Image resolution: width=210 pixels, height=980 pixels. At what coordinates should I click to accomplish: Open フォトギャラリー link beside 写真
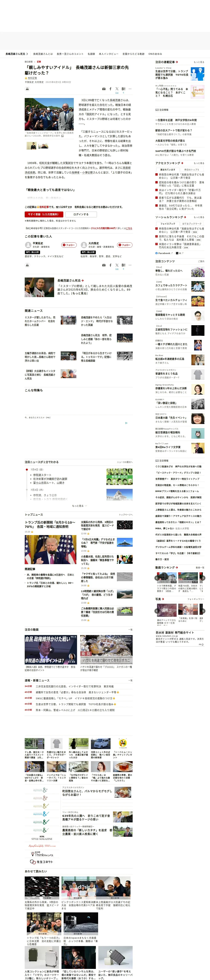pyautogui.click(x=196, y=599)
